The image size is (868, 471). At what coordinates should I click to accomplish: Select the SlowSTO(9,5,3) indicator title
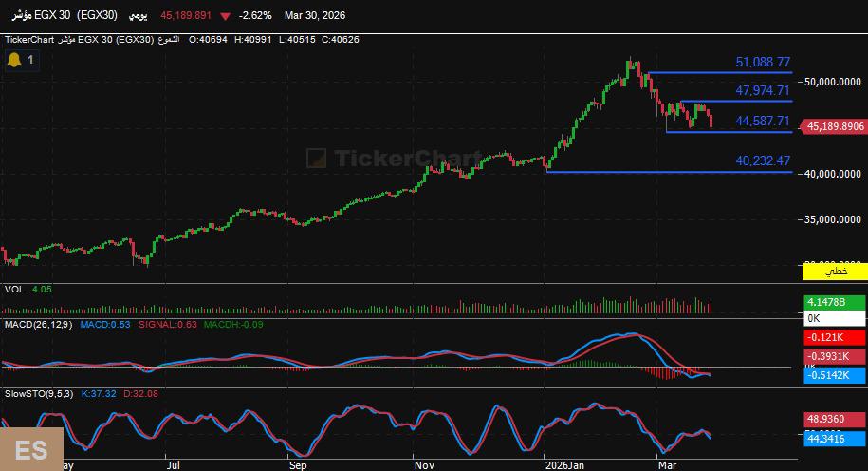(x=39, y=392)
